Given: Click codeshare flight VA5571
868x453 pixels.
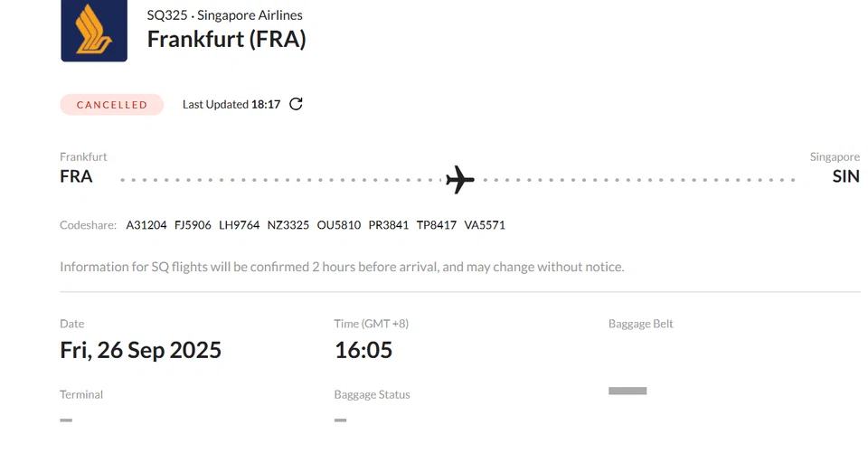Looking at the screenshot, I should (x=485, y=225).
